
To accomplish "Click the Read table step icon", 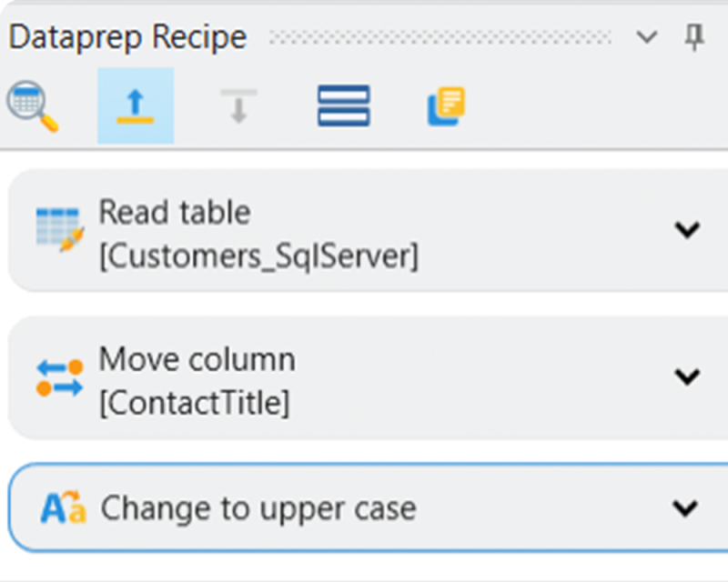I will [59, 229].
